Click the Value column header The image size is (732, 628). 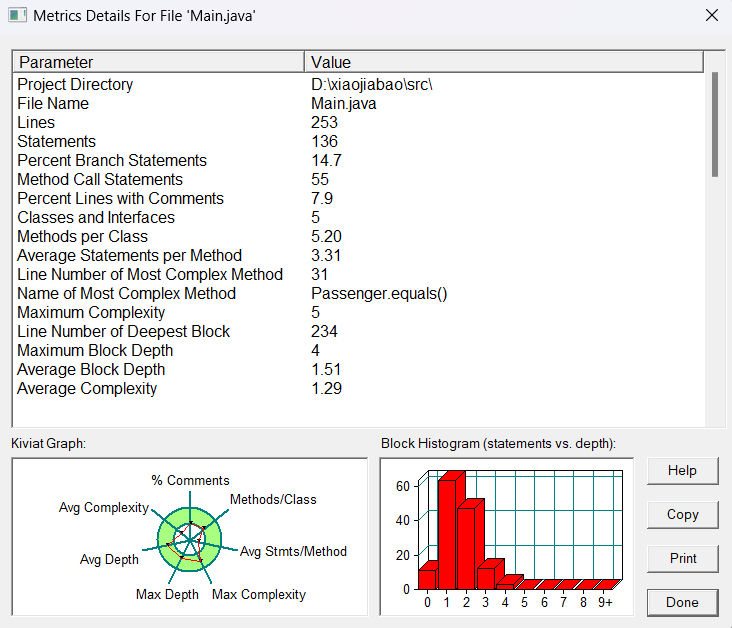coord(504,62)
